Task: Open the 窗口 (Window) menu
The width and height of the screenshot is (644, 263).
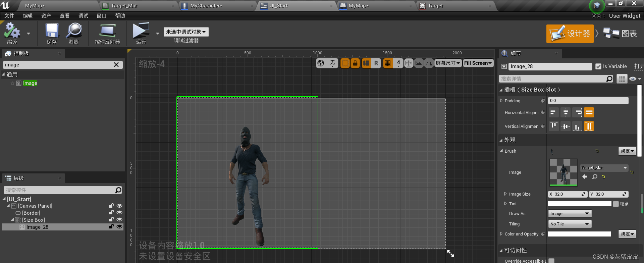Action: pos(102,16)
